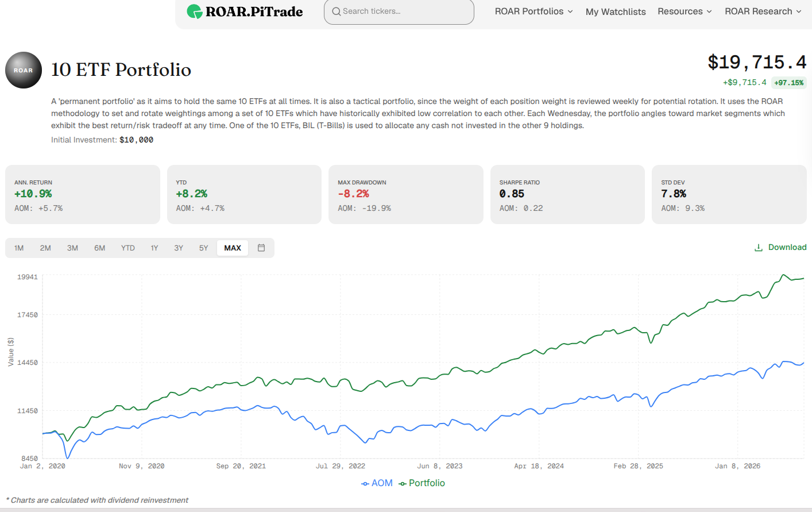The width and height of the screenshot is (812, 512).
Task: Click the AOM legend marker icon
Action: coord(365,484)
